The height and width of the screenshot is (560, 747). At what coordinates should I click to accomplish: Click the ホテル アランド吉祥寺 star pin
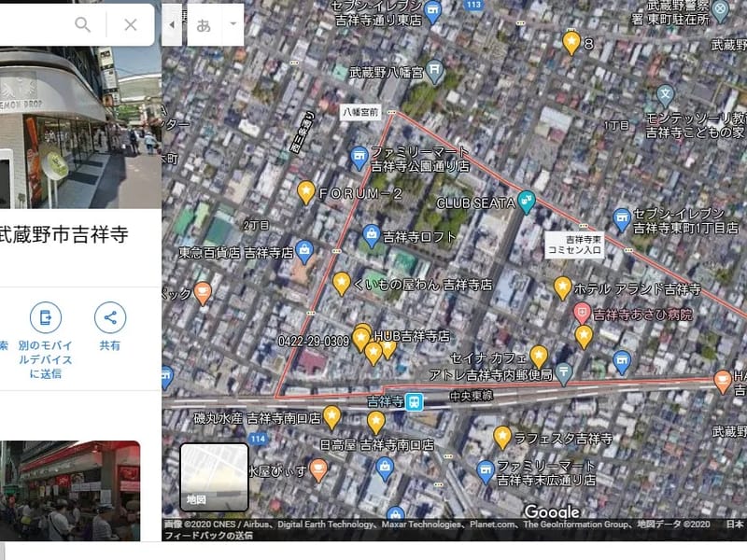coord(563,288)
